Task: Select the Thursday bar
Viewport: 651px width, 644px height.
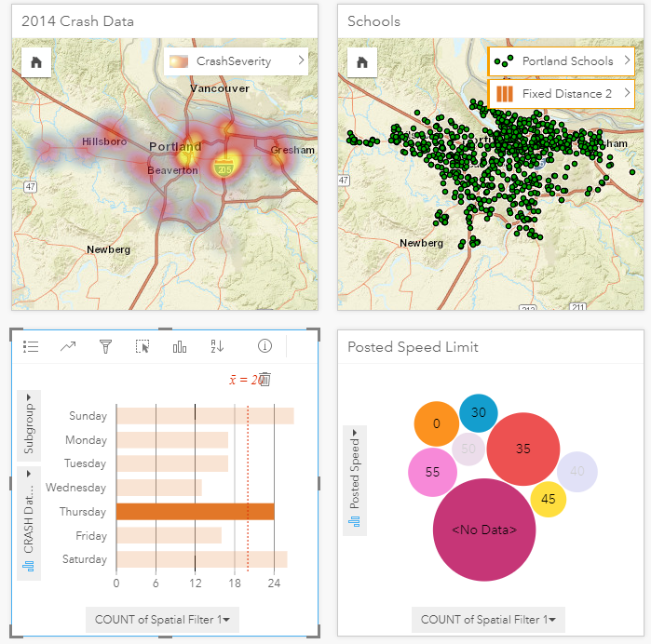Action: point(196,512)
